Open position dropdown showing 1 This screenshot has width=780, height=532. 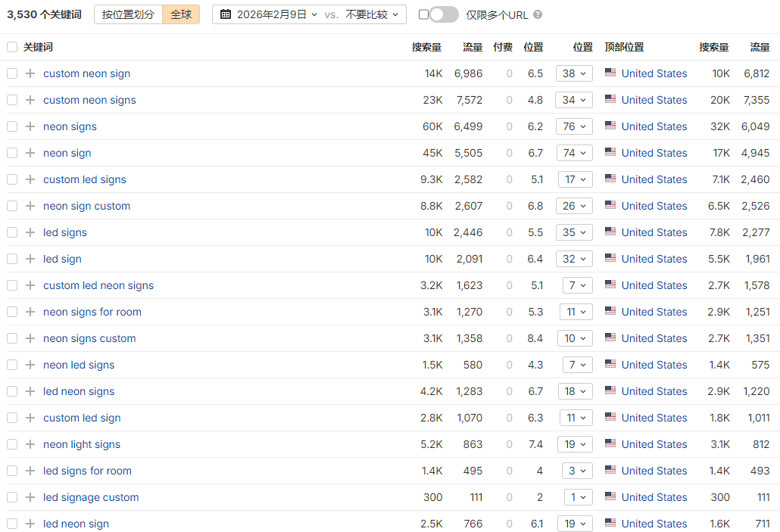(x=578, y=497)
